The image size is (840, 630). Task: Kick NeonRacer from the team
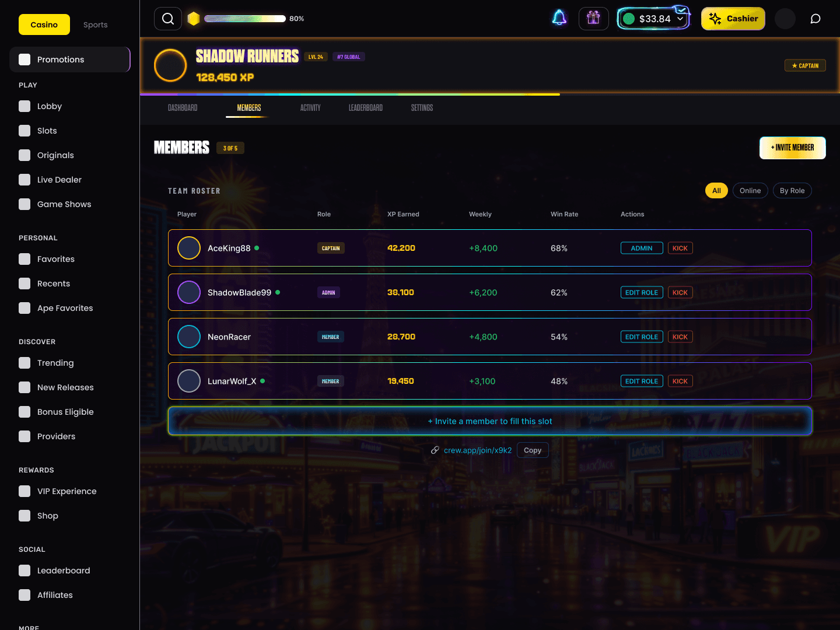coord(680,337)
